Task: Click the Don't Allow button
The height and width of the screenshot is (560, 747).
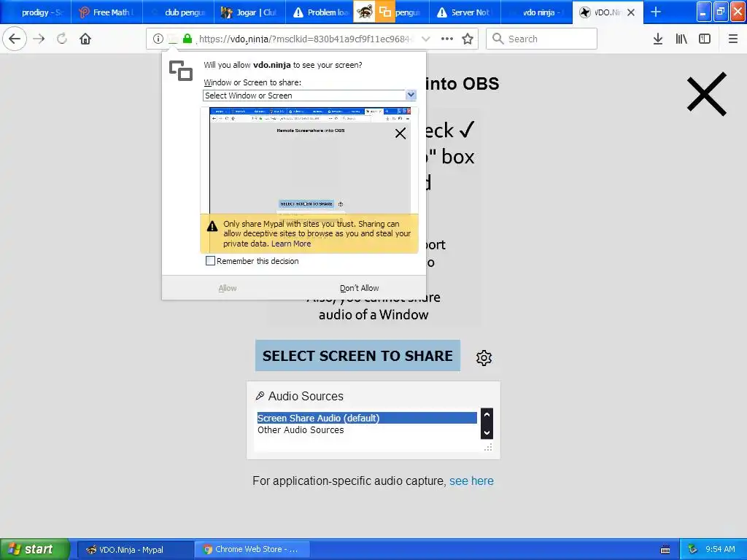Action: (x=360, y=288)
